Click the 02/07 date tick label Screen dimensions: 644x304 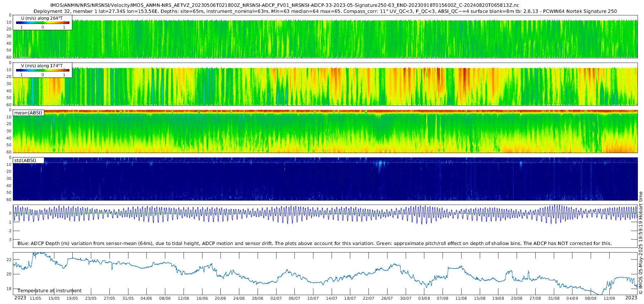276,298
